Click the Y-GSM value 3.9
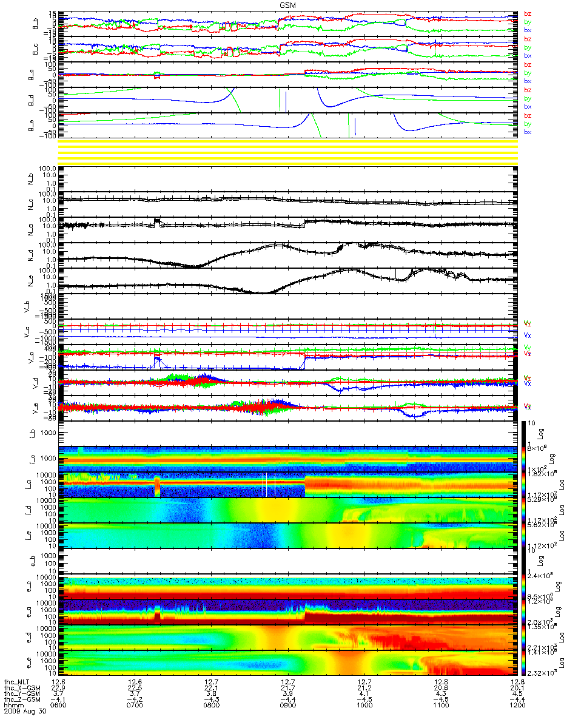 [287, 694]
